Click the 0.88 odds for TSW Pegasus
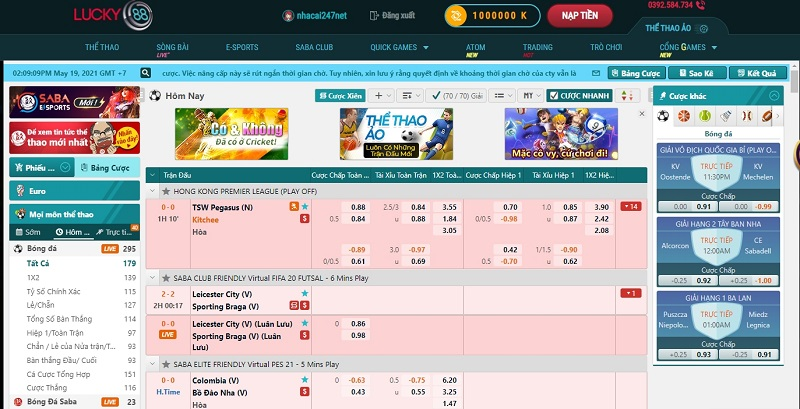 357,207
